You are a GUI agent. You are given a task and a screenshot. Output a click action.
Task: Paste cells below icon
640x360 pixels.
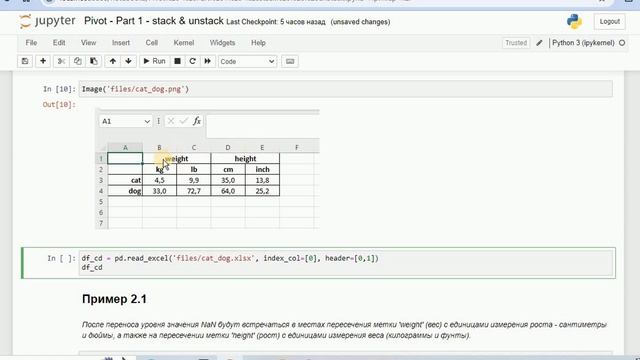click(93, 61)
